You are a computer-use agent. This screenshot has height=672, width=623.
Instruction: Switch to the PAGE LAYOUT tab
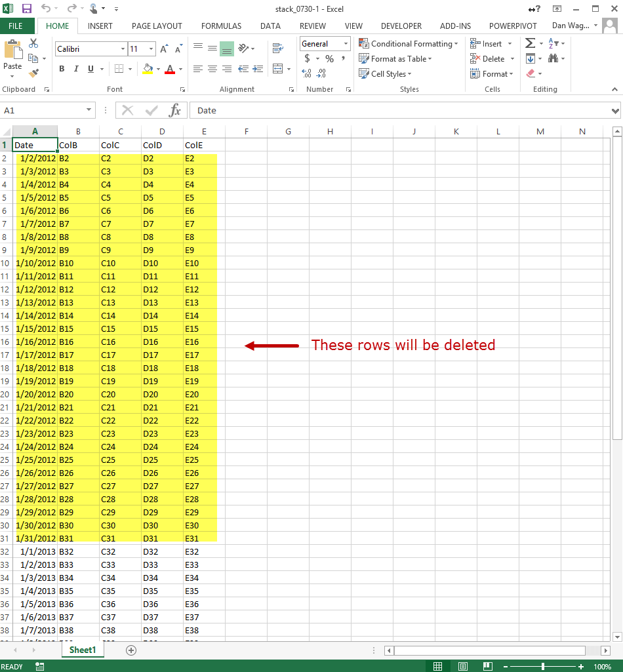tap(157, 26)
